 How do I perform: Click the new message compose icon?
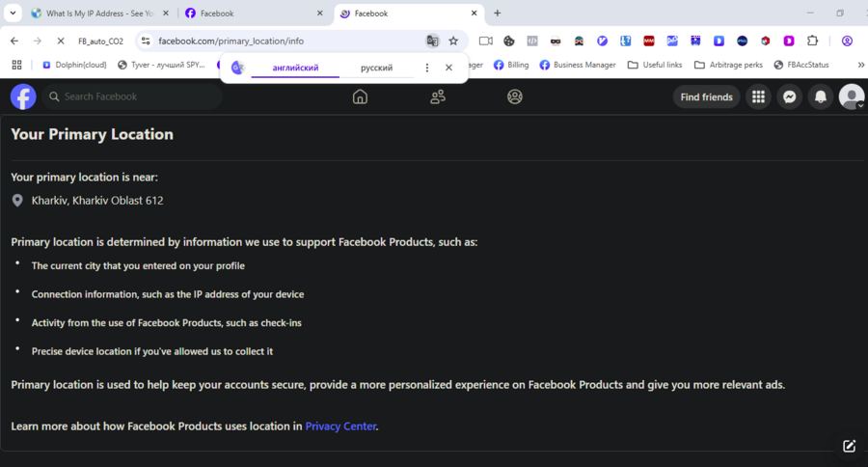pos(849,446)
